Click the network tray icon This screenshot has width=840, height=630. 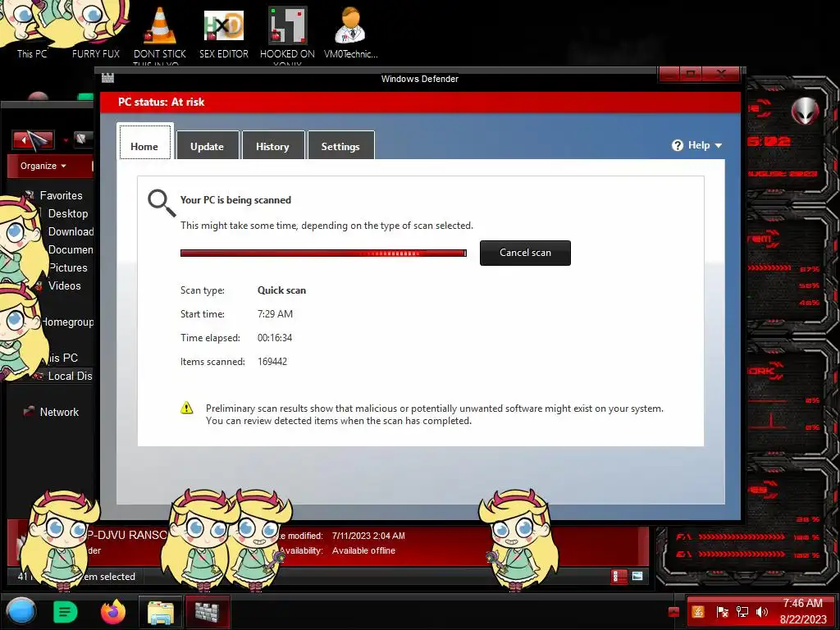742,612
